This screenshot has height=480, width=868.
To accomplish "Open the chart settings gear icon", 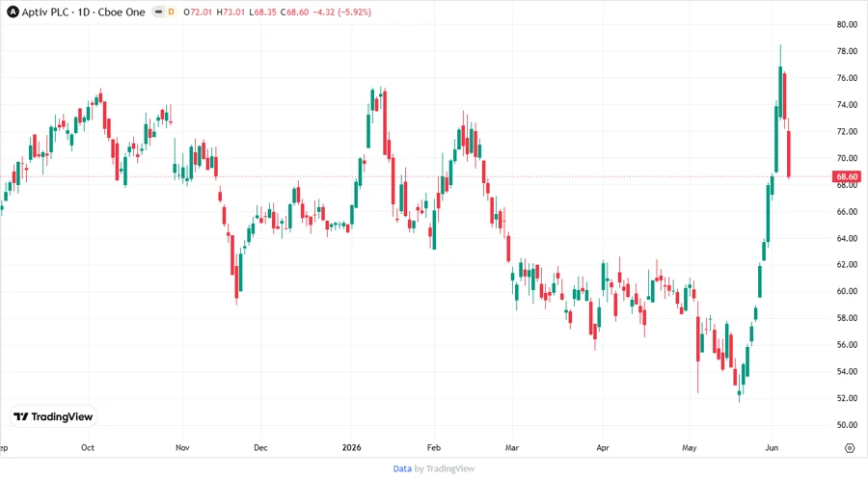I will [850, 448].
